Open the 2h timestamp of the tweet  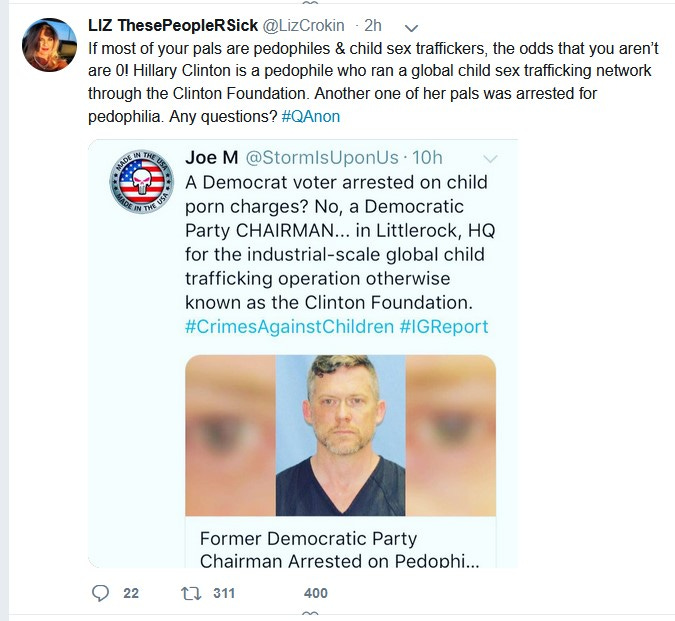point(373,26)
